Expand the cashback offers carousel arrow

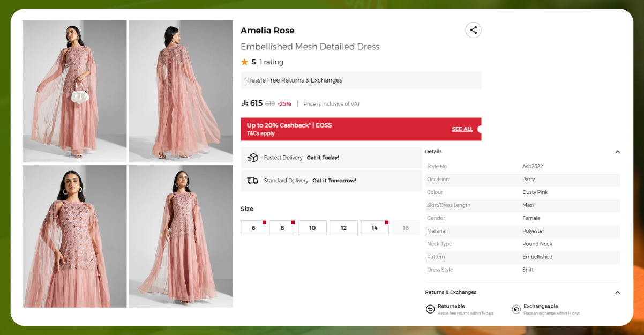tap(479, 129)
